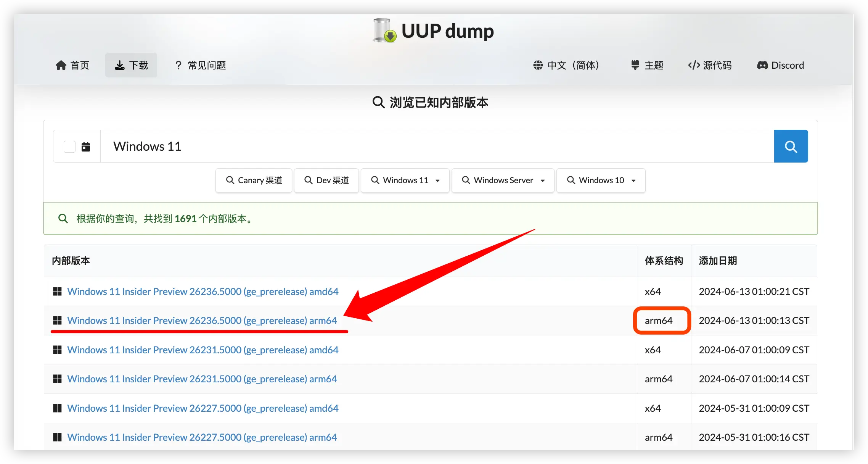Focus the Windows 11 search field
868x464 pixels.
[437, 146]
